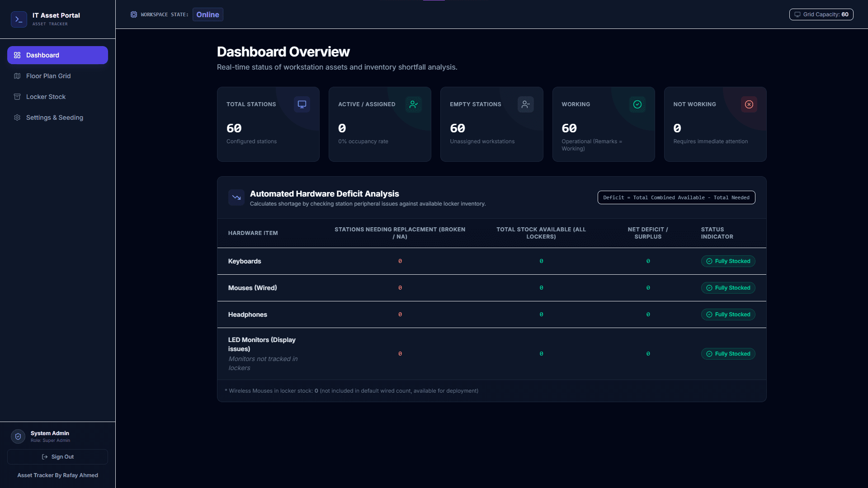The height and width of the screenshot is (488, 868).
Task: Click the Not Working x-circle icon
Action: [x=749, y=104]
